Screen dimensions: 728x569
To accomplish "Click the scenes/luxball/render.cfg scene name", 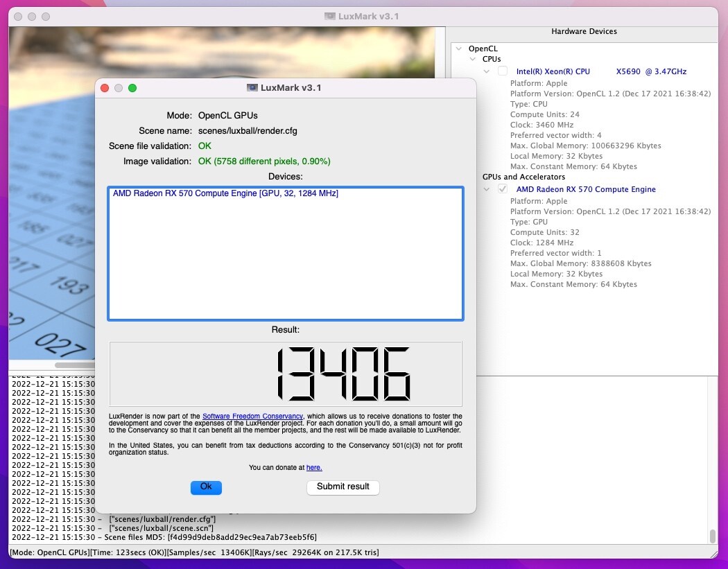I will (x=248, y=131).
